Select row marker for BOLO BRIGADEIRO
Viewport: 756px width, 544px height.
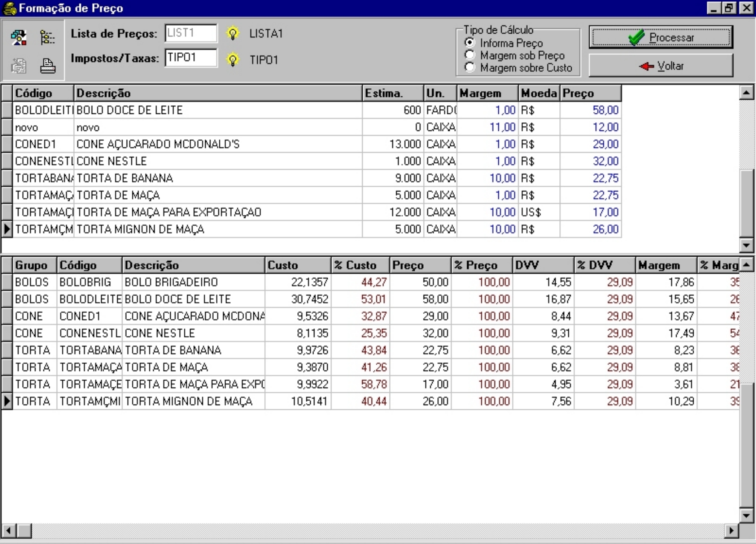tap(7, 282)
